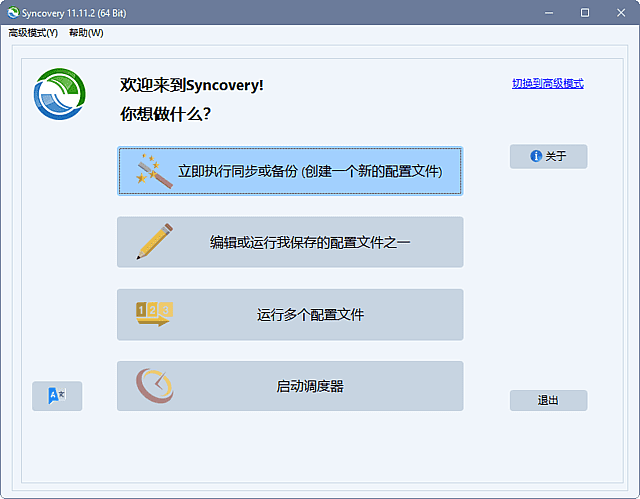Click the Syncovery logo in the welcome panel

click(x=60, y=94)
